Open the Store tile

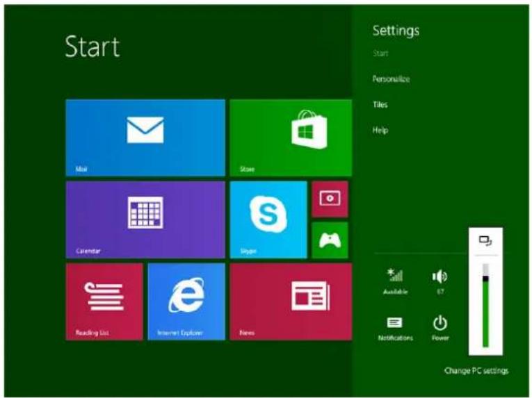coord(291,138)
